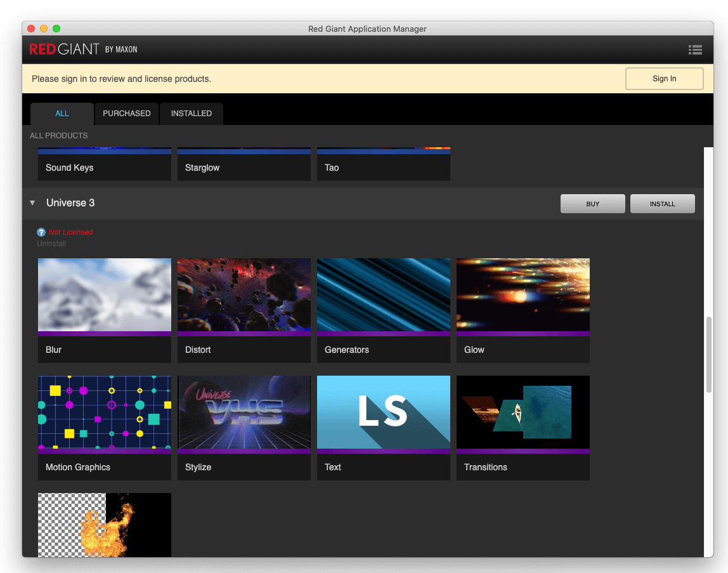Open the hamburger list menu icon

pyautogui.click(x=695, y=49)
